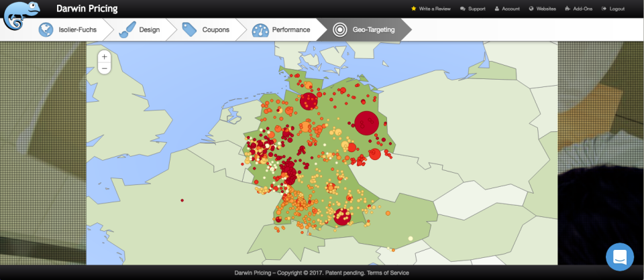Click the Support chat bubbles icon

pyautogui.click(x=463, y=9)
